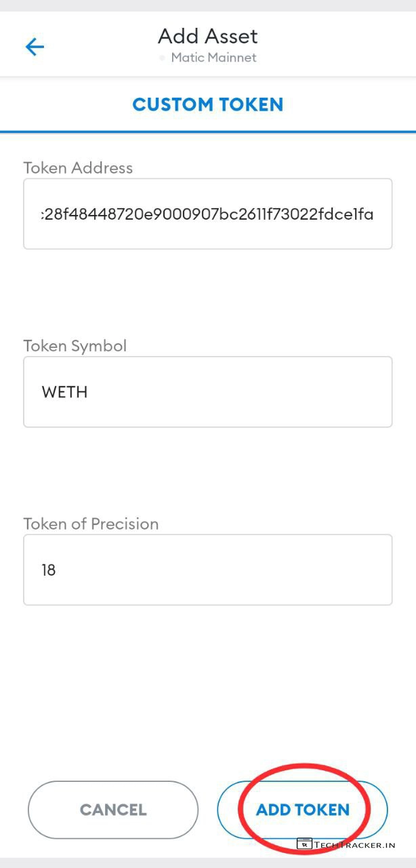Click the Token Address field label
The height and width of the screenshot is (868, 416).
(x=78, y=168)
